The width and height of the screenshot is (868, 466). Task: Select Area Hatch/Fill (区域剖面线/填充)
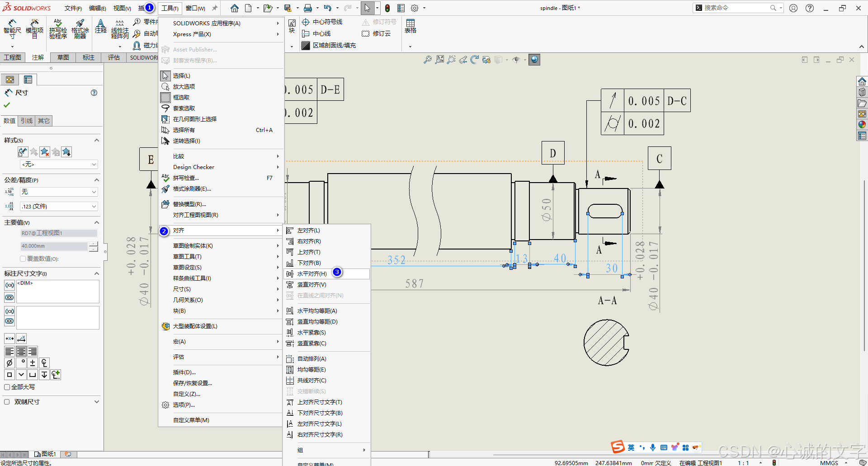click(x=329, y=45)
